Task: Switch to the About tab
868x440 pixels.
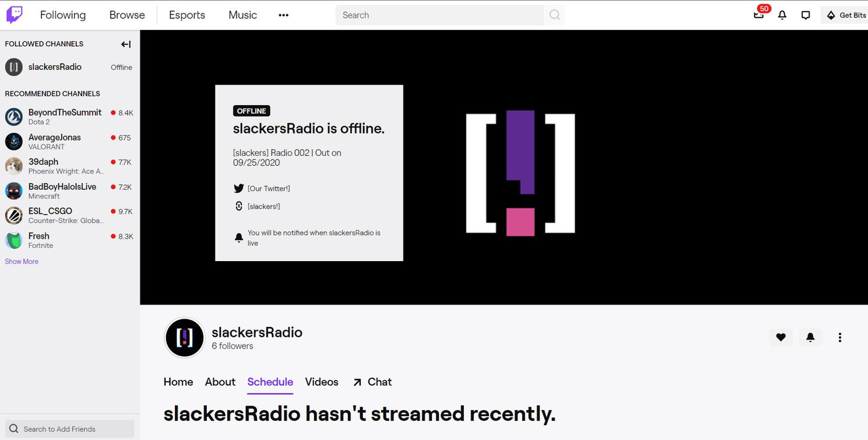Action: click(x=220, y=382)
